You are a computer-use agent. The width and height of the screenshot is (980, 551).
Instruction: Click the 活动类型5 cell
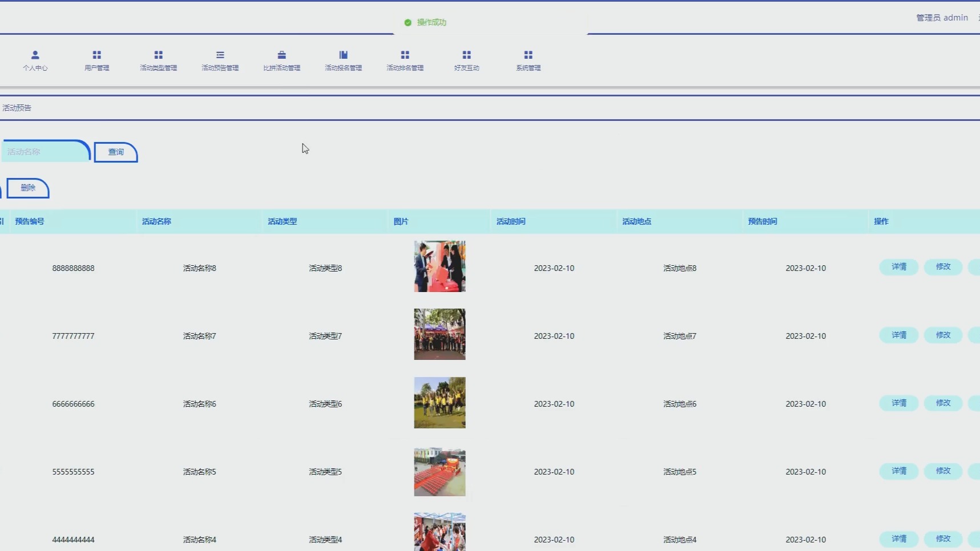point(325,472)
